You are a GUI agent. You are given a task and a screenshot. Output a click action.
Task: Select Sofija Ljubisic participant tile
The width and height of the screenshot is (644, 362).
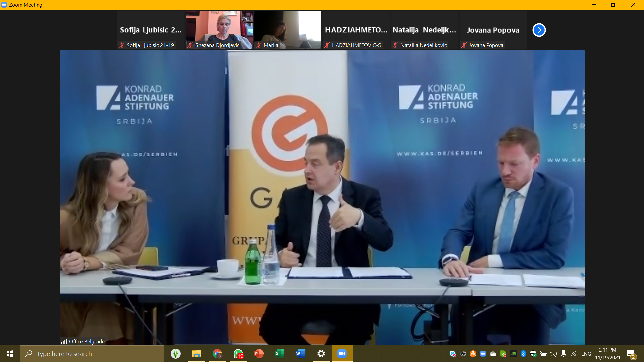[x=151, y=30]
